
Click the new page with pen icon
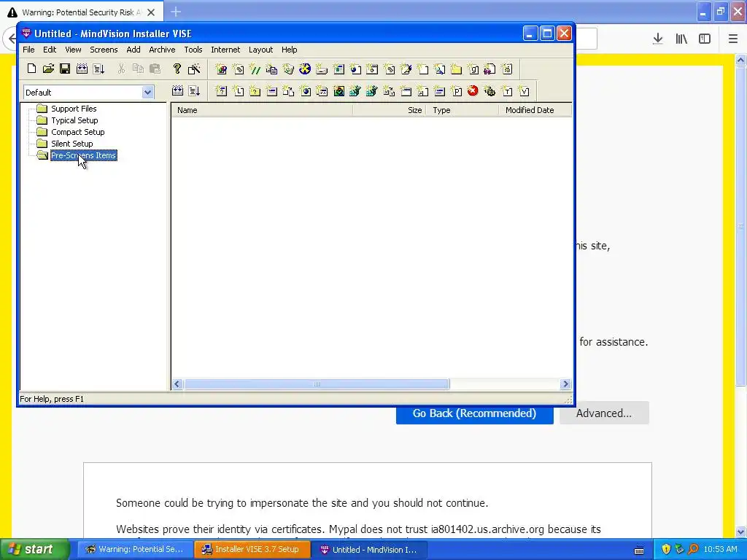coord(406,69)
